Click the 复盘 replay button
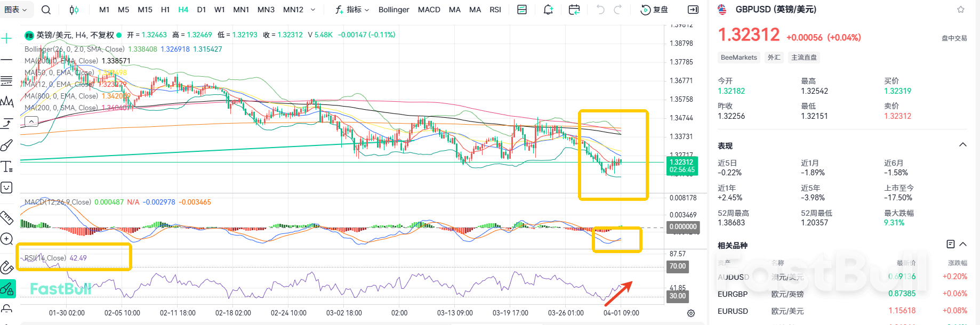This screenshot has height=325, width=980. [x=655, y=10]
